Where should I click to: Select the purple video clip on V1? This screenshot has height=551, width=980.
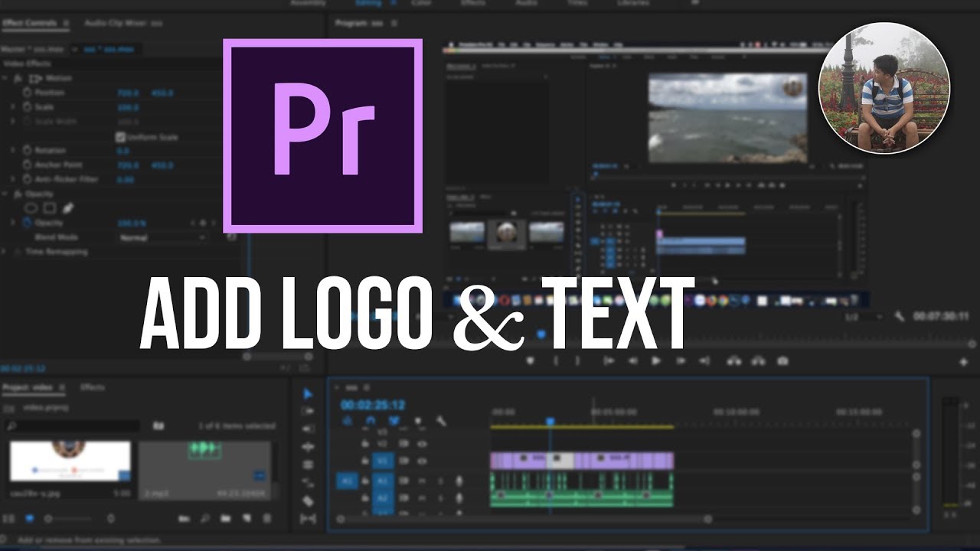coord(582,461)
